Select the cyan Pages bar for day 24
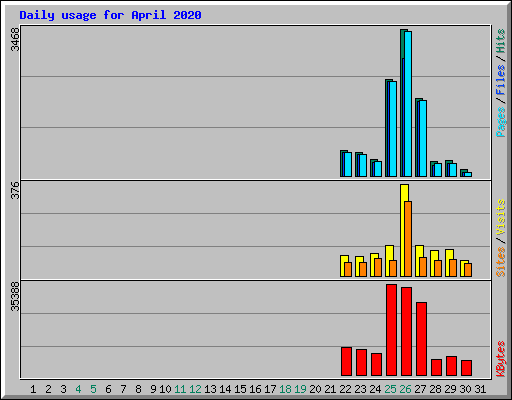Viewport: 512px width, 400px height. pyautogui.click(x=378, y=169)
